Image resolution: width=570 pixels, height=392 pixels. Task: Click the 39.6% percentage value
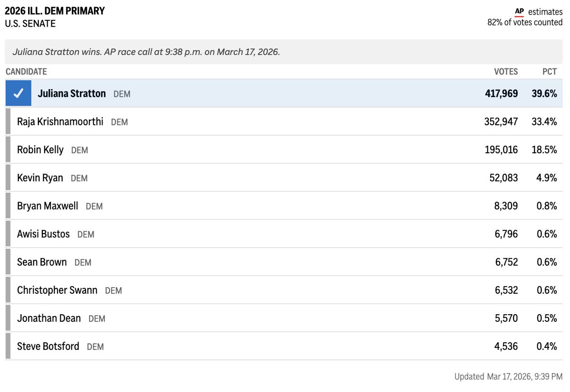[544, 93]
